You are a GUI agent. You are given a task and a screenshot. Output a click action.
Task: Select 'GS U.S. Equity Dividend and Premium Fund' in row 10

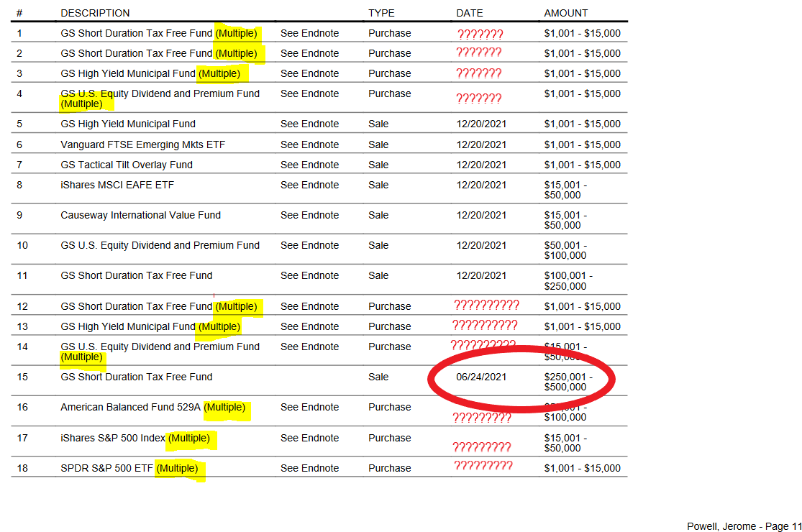pos(160,245)
